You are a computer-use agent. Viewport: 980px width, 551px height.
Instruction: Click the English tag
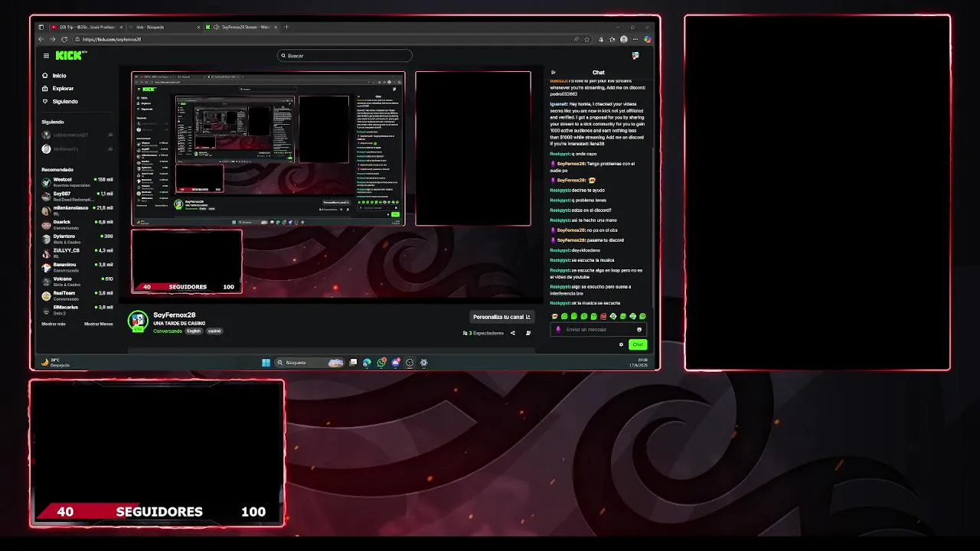[x=194, y=331]
